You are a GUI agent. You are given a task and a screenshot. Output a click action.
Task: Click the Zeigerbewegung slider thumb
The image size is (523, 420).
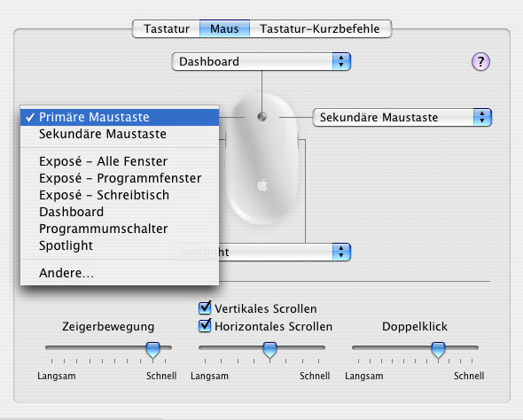point(152,350)
